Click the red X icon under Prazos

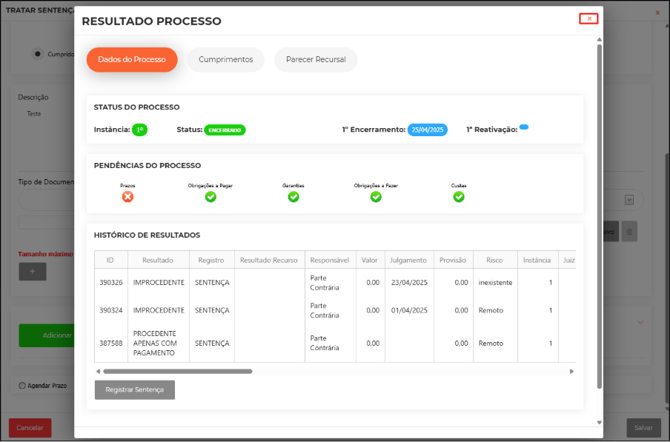point(128,197)
